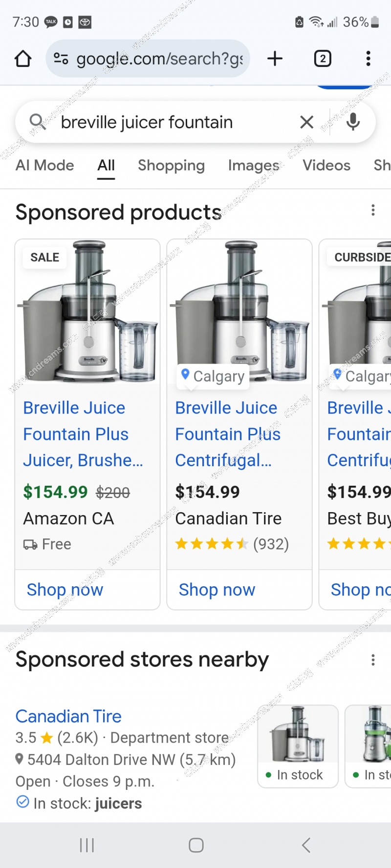This screenshot has height=868, width=391.
Task: Tap the Amazon CA juicer product image
Action: pyautogui.click(x=88, y=312)
